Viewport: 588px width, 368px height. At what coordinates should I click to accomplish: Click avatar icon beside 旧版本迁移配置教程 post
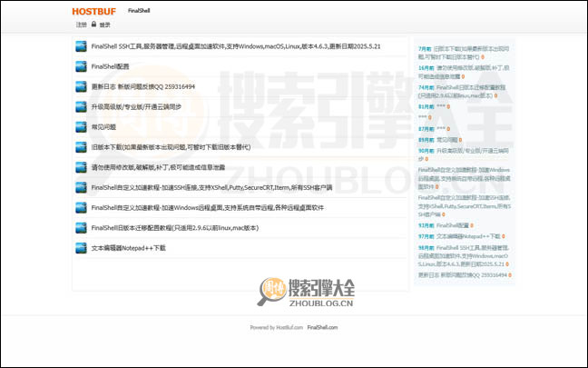[x=81, y=228]
